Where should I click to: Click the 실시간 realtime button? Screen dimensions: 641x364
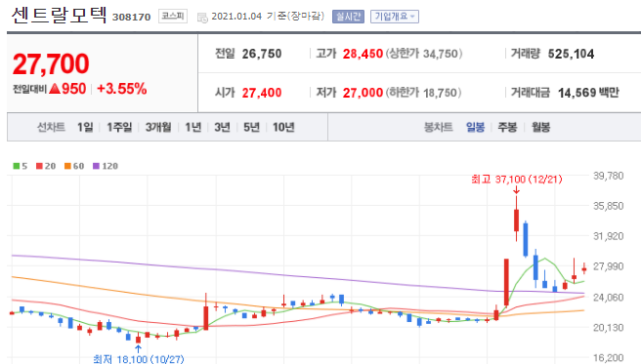coord(348,17)
